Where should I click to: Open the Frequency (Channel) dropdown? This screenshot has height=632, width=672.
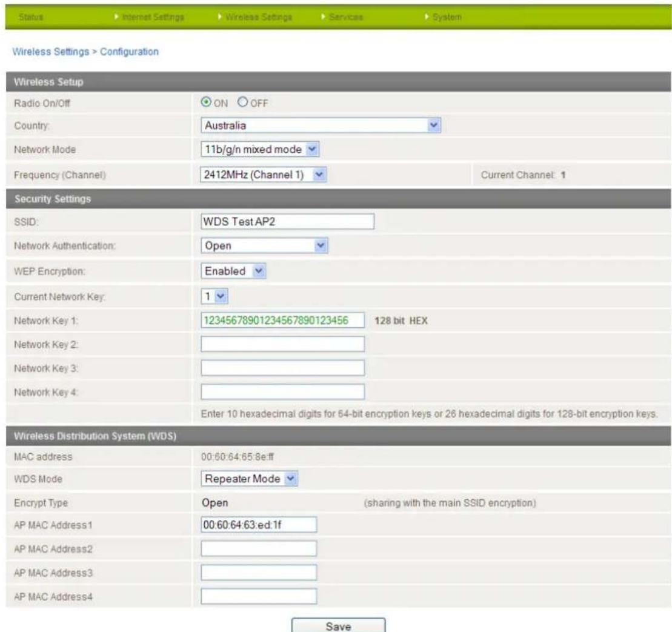click(x=263, y=175)
